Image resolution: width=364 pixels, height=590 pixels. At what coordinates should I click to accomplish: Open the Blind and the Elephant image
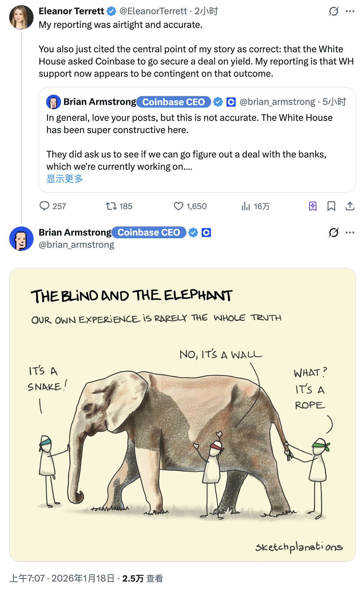click(x=182, y=414)
